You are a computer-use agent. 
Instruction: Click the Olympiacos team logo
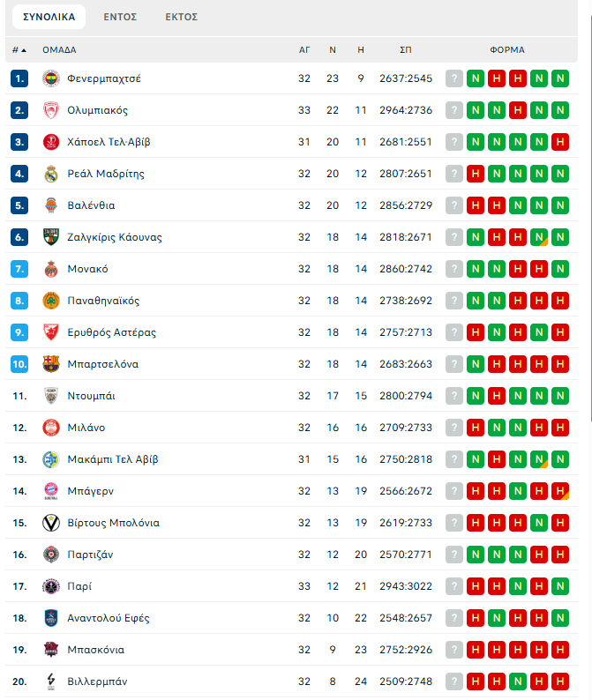point(50,110)
